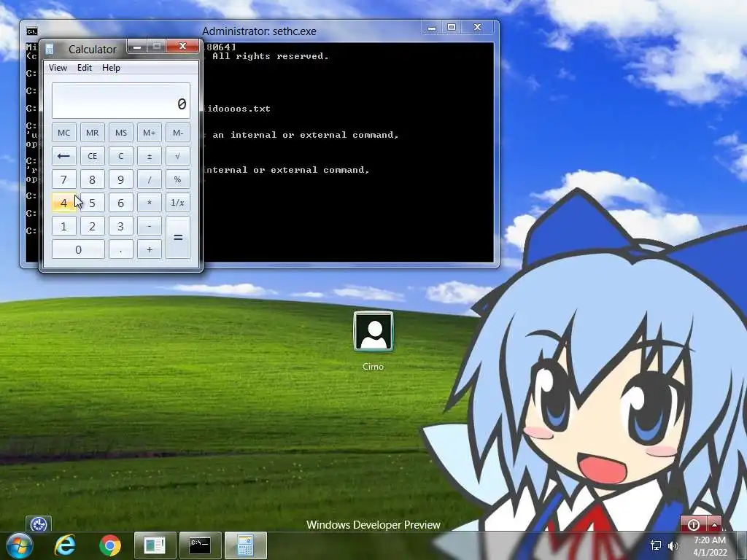Minimize the Calculator window

point(137,46)
